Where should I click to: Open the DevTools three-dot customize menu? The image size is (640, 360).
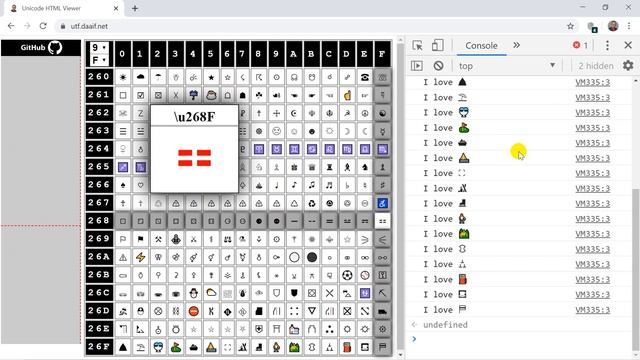point(607,45)
